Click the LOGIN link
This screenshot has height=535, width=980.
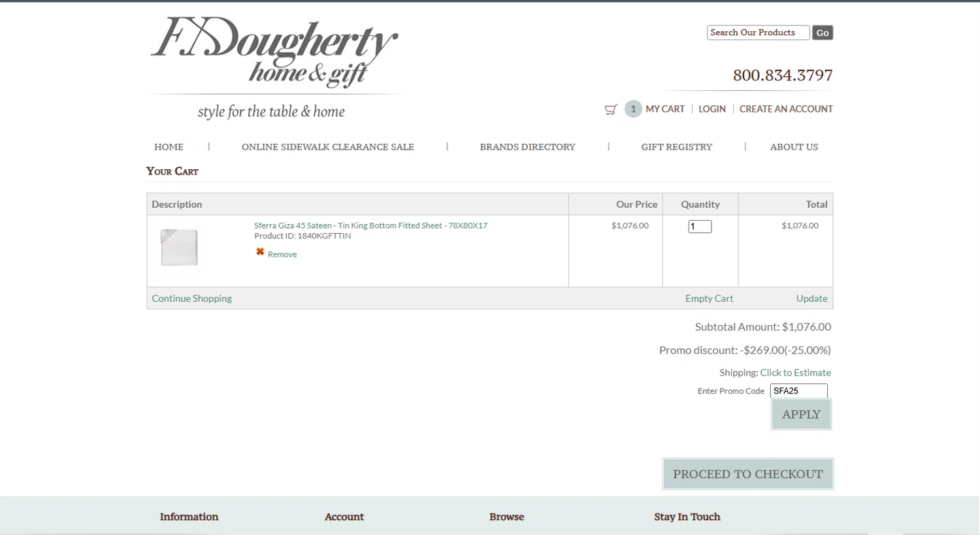pos(712,109)
